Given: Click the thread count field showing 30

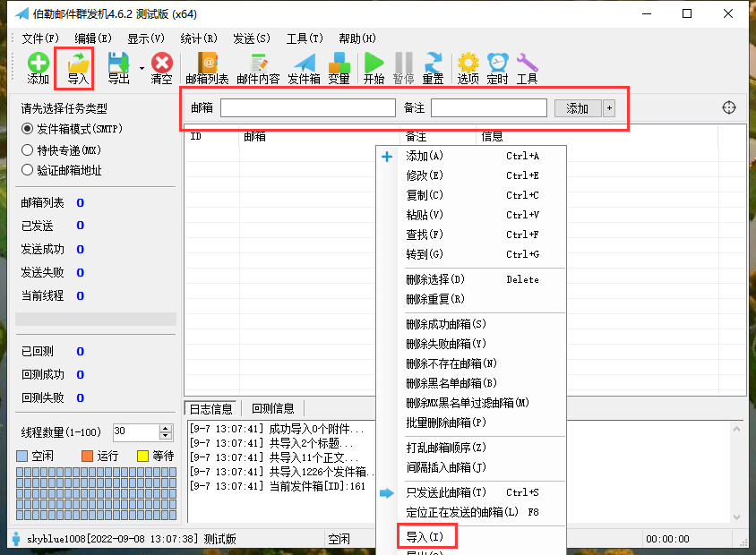Looking at the screenshot, I should 136,431.
